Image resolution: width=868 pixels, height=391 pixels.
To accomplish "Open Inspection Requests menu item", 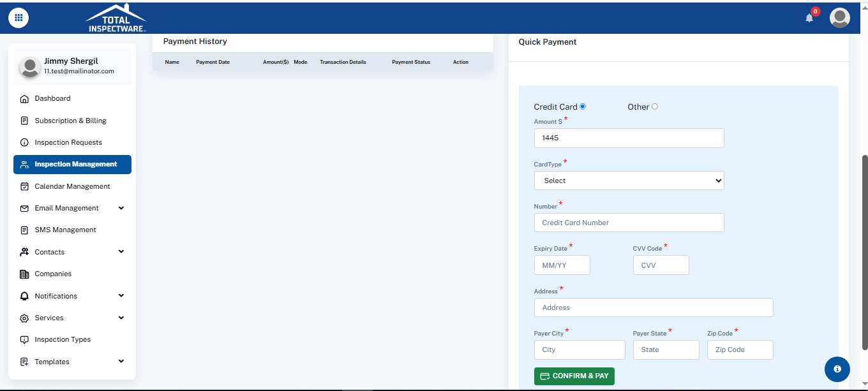I will 68,142.
